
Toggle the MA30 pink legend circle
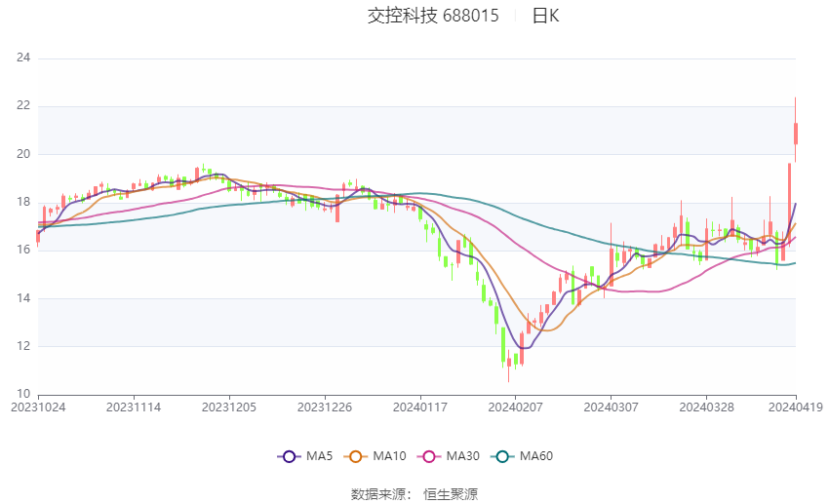click(429, 456)
